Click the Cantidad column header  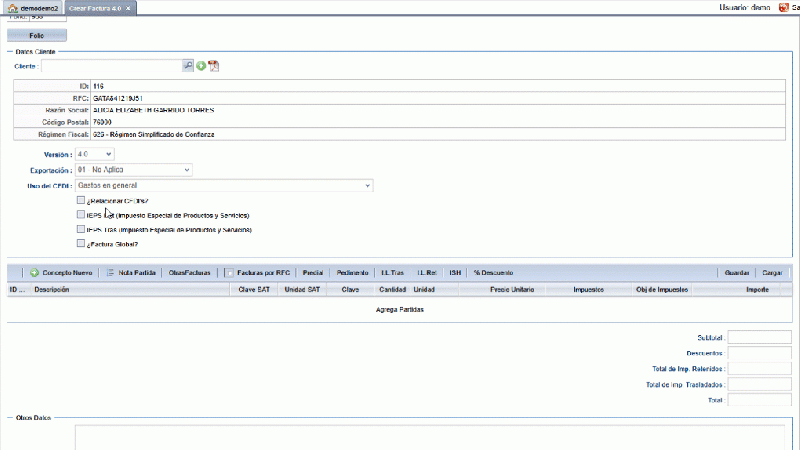pyautogui.click(x=392, y=289)
